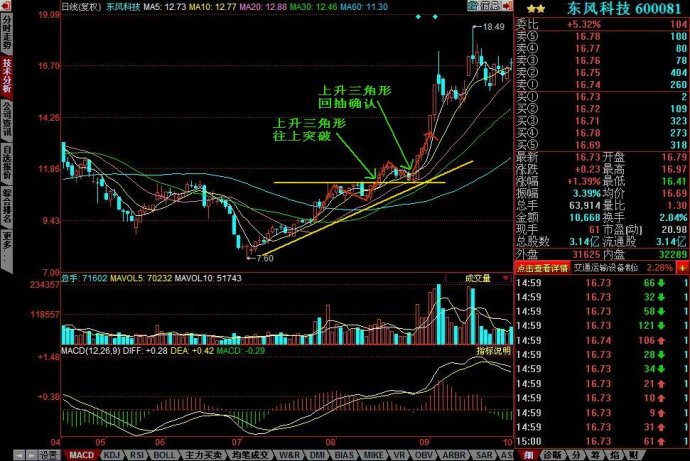Click the 交通运输设备制造 sector link
The width and height of the screenshot is (690, 461).
click(606, 267)
